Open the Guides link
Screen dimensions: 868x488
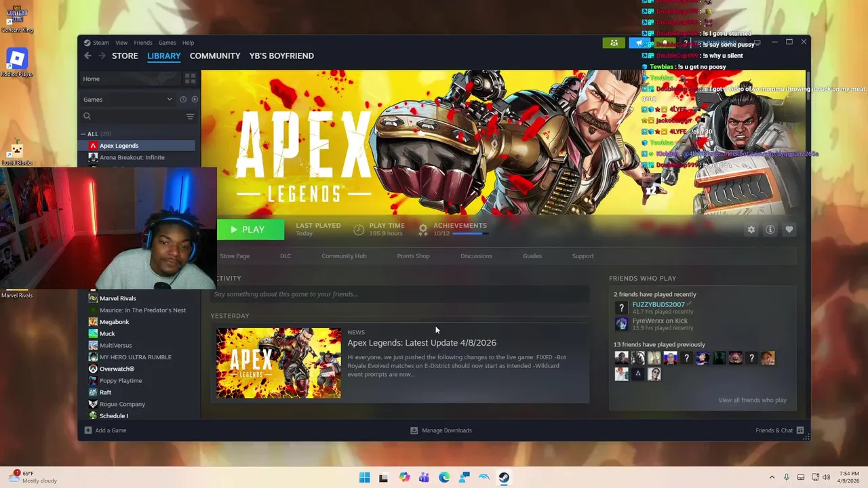(532, 256)
